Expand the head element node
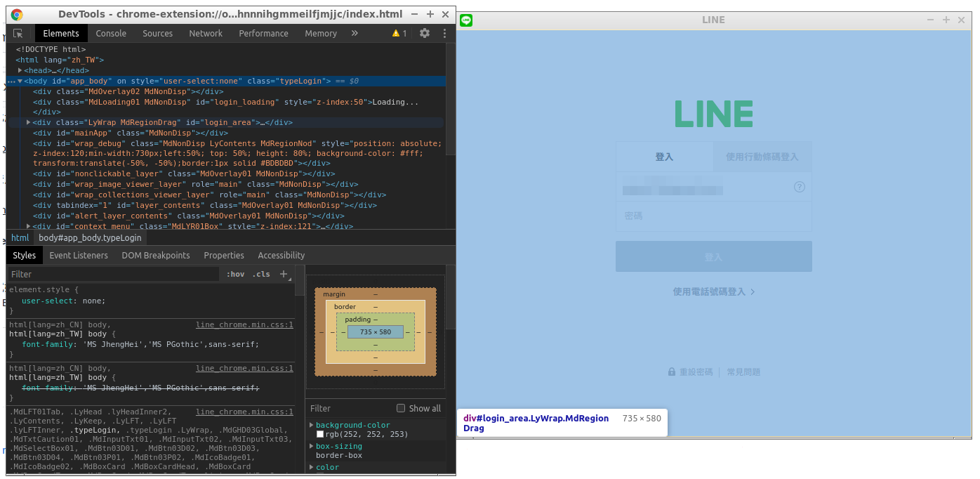The height and width of the screenshot is (479, 980). (x=20, y=70)
